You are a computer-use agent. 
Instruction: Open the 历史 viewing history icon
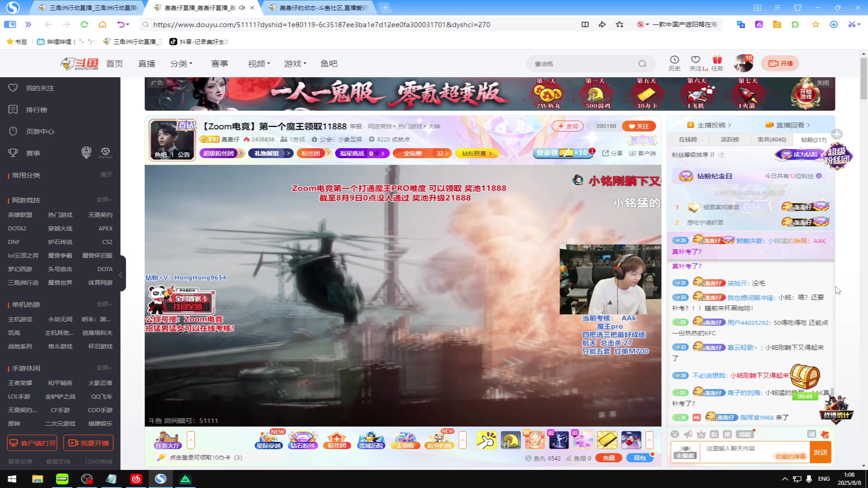tap(674, 63)
